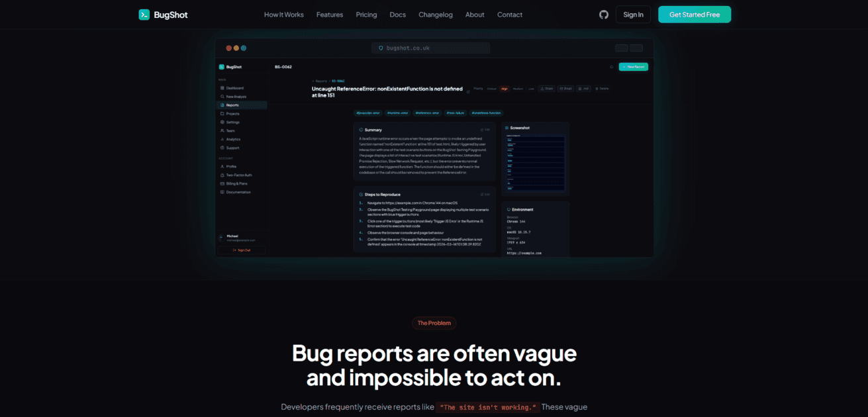868x417 pixels.
Task: Delete the bug report BS-0062
Action: click(x=602, y=88)
